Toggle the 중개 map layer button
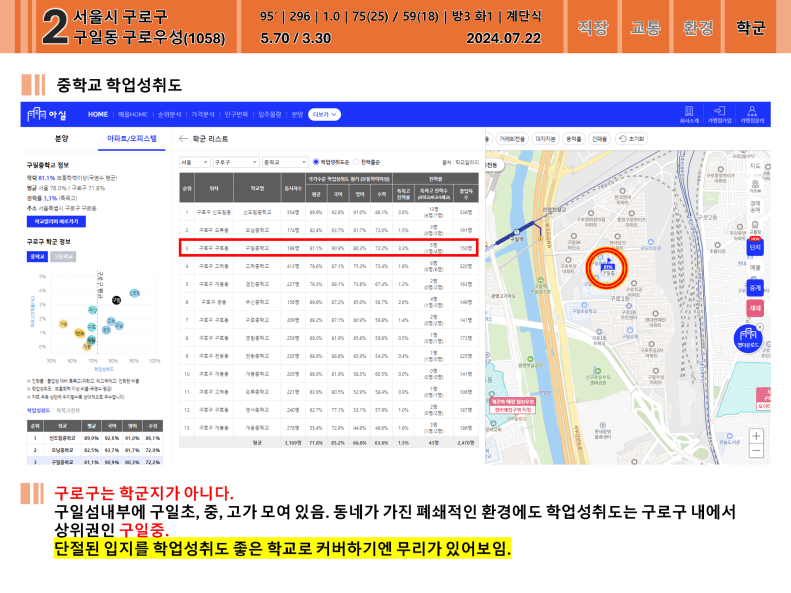Image resolution: width=791 pixels, height=593 pixels. (x=755, y=288)
